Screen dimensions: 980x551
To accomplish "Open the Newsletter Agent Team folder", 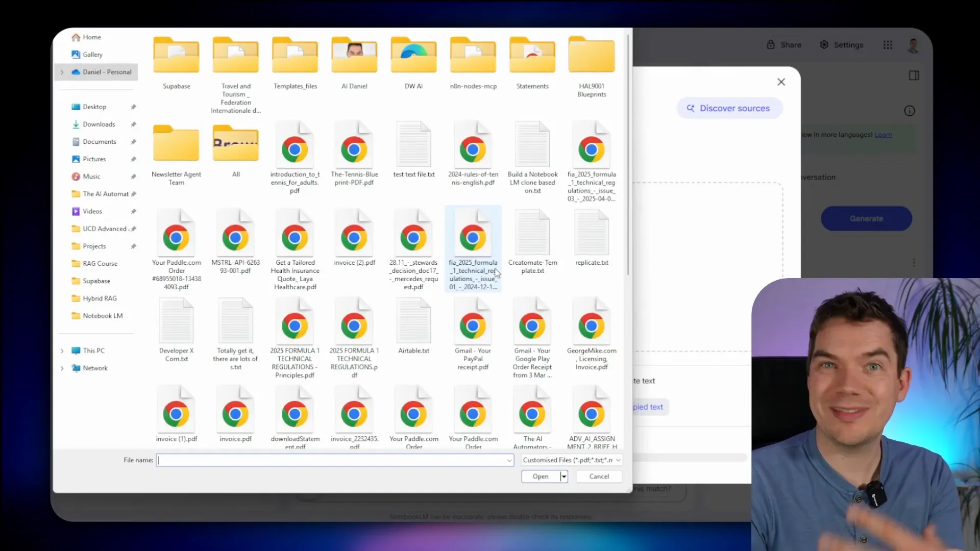I will [176, 155].
